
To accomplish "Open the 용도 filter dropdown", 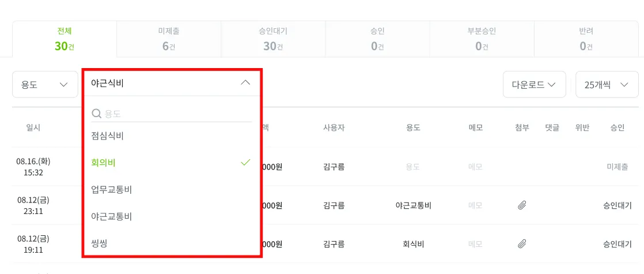I will 45,85.
